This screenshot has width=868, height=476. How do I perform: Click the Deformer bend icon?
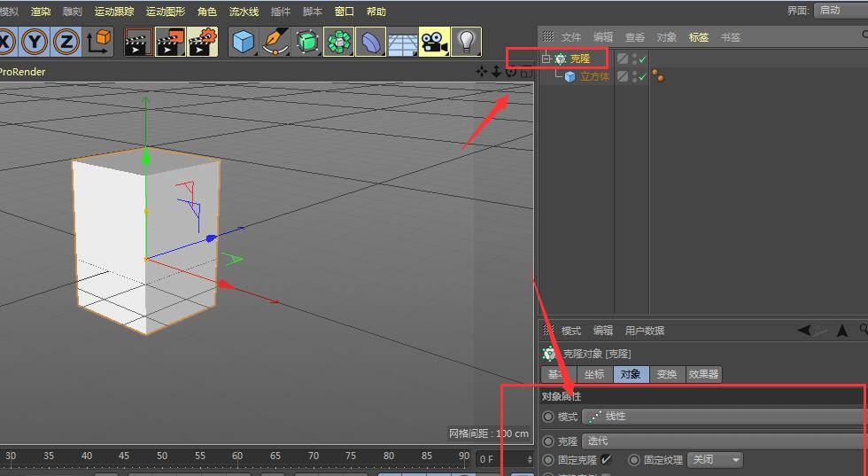coord(370,42)
